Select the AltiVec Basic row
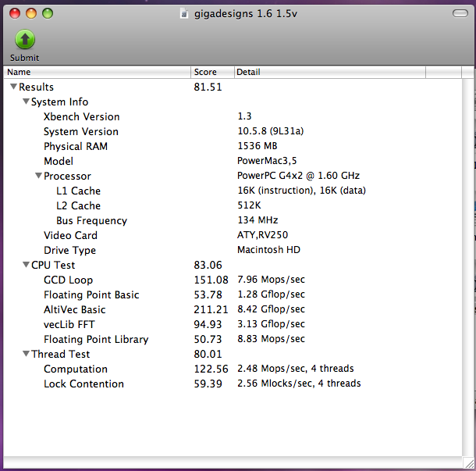This screenshot has width=476, height=471. pos(233,309)
